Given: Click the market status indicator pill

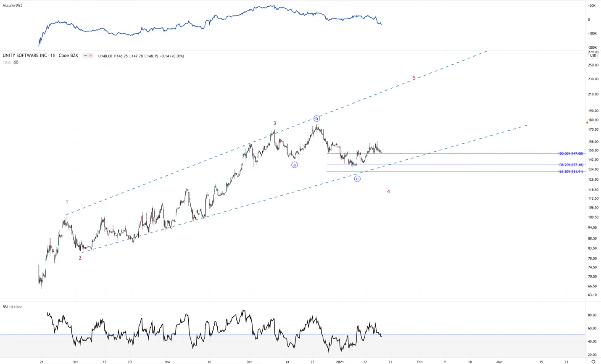Looking at the screenshot, I should pyautogui.click(x=85, y=55).
